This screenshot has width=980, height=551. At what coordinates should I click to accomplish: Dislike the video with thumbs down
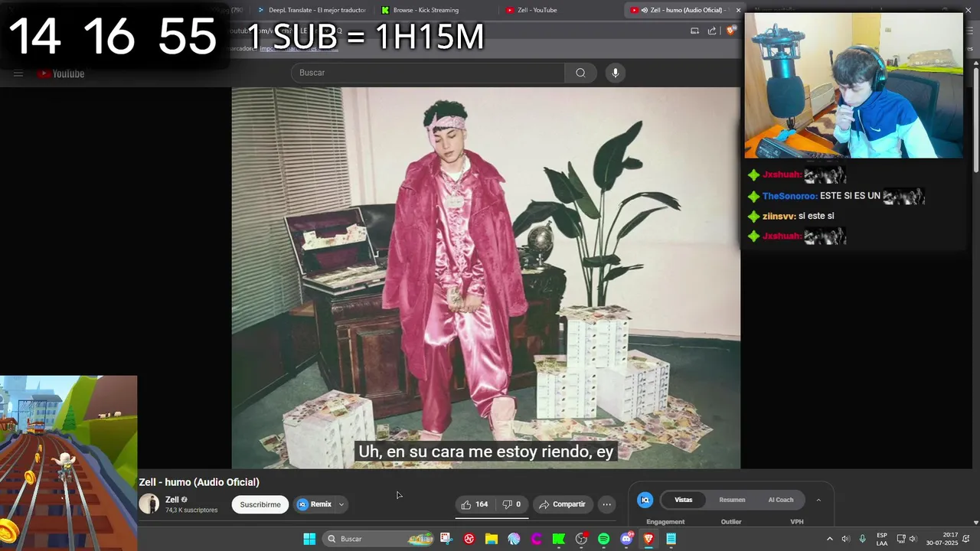coord(512,504)
